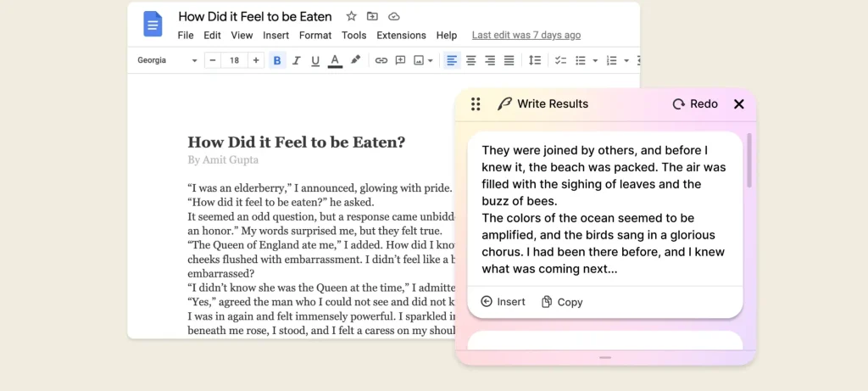The width and height of the screenshot is (868, 391).
Task: Check cloud save status icon
Action: click(393, 16)
